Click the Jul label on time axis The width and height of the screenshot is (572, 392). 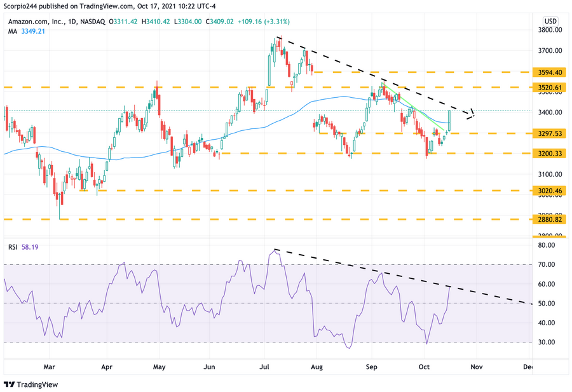(264, 367)
